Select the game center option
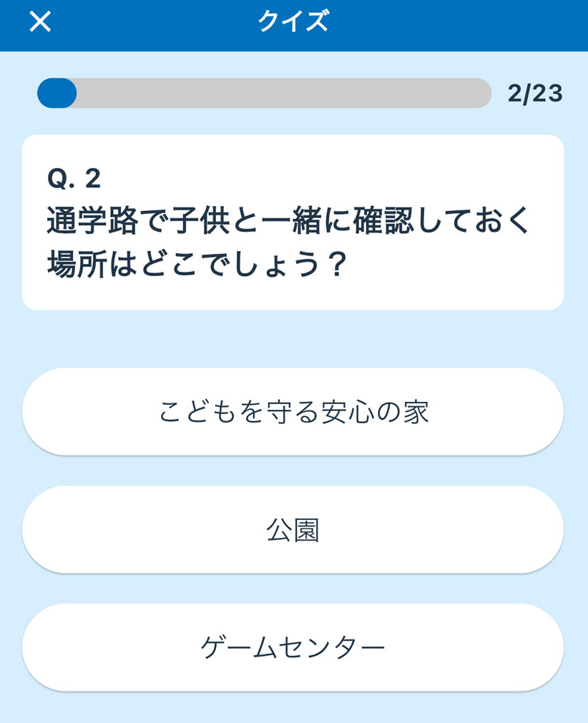The image size is (588, 723). [x=293, y=647]
